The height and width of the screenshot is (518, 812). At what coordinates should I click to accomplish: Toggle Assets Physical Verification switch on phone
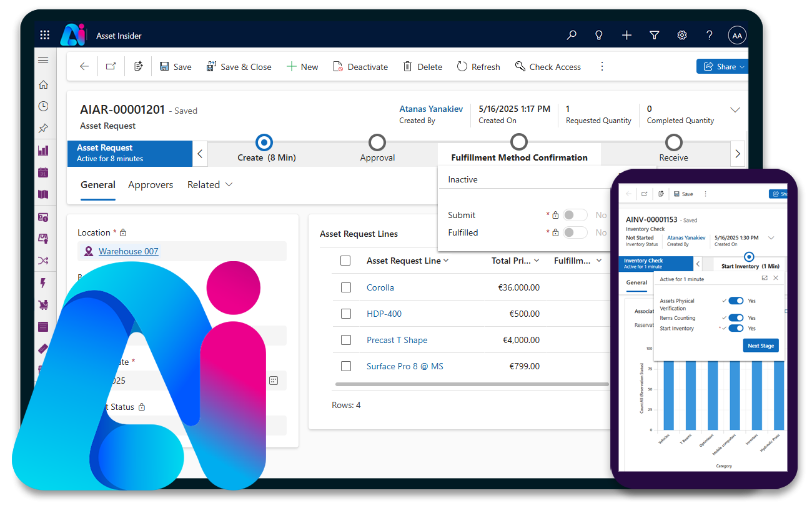point(736,301)
